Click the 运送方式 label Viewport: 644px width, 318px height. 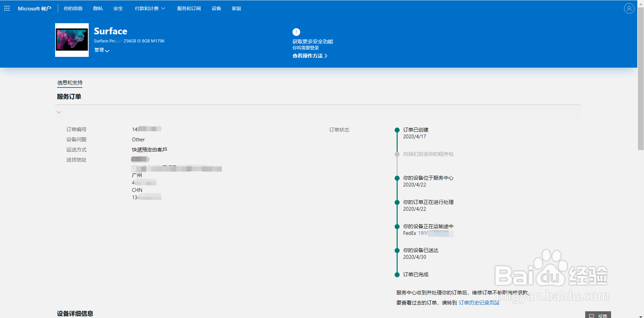click(76, 150)
